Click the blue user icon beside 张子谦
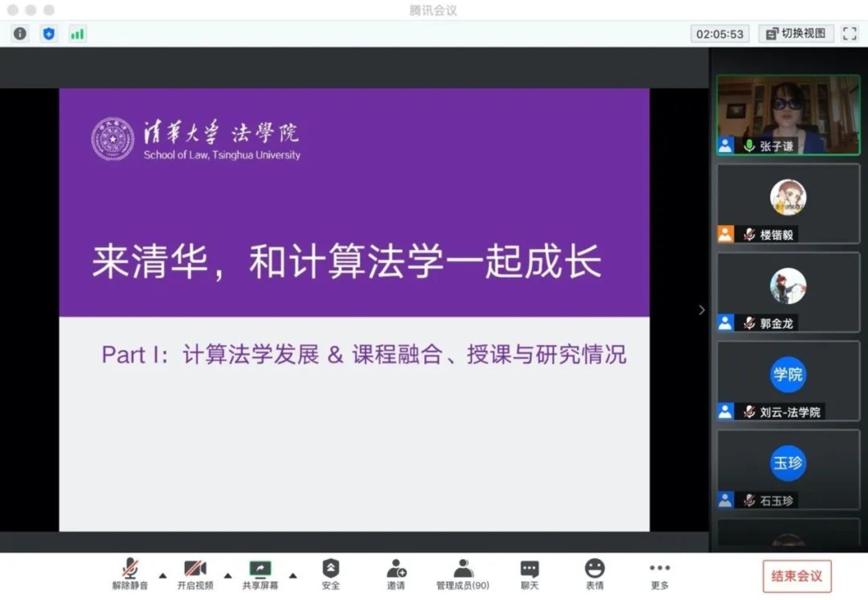Viewport: 868px width, 600px height. pos(726,146)
